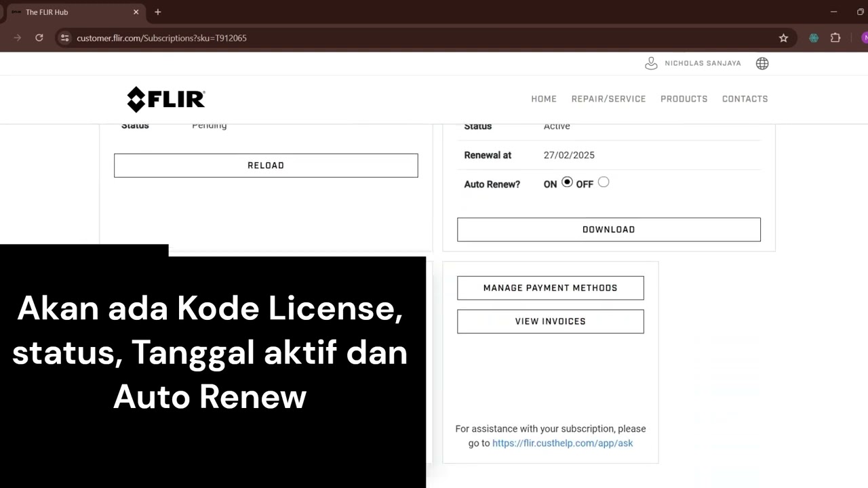Open a new browser tab
This screenshot has width=868, height=488.
[158, 12]
